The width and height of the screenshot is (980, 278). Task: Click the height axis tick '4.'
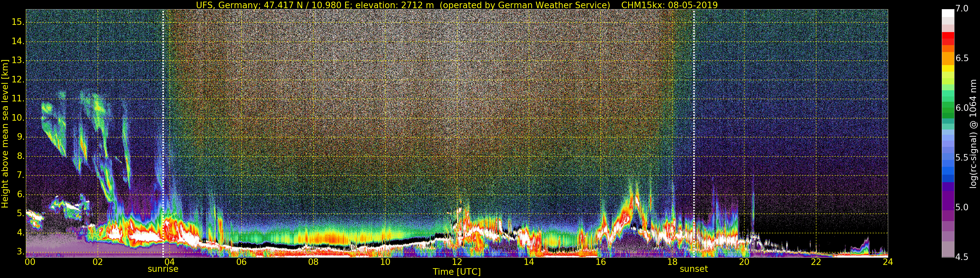coord(20,233)
